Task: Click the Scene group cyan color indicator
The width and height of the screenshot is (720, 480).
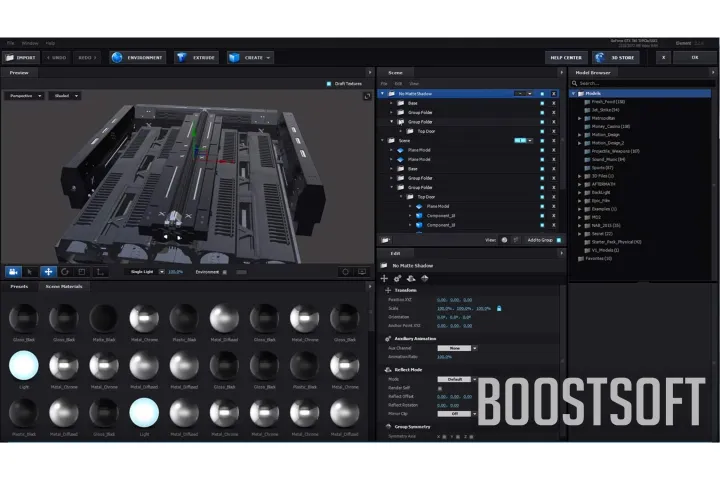Action: click(520, 141)
